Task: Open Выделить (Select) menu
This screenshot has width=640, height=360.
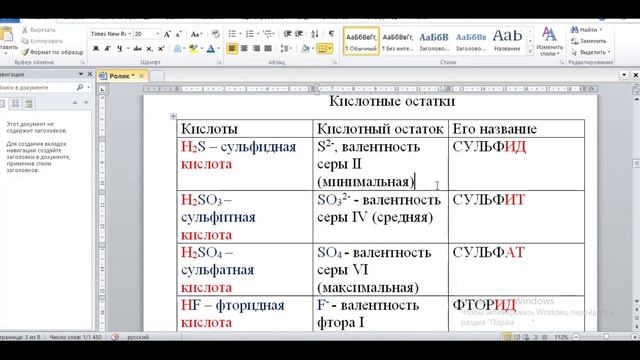Action: coord(590,52)
